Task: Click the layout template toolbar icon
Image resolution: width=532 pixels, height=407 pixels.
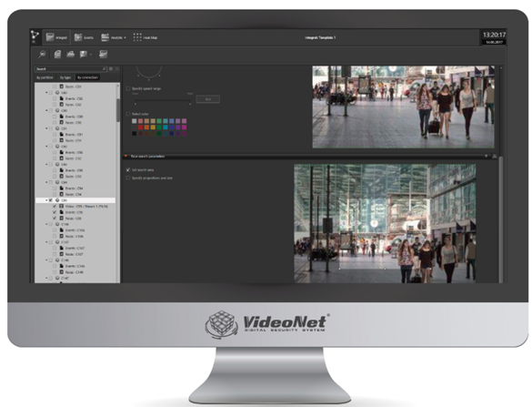Action: pos(103,55)
